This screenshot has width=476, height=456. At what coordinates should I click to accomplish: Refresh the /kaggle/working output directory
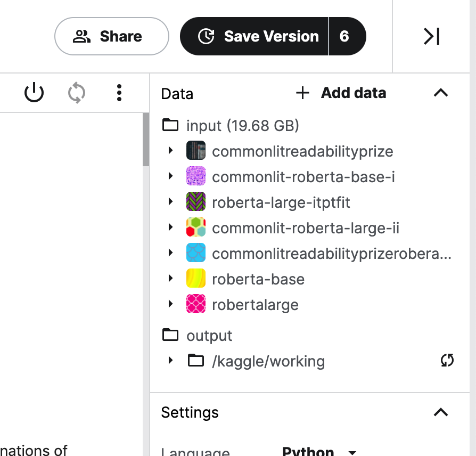point(447,361)
